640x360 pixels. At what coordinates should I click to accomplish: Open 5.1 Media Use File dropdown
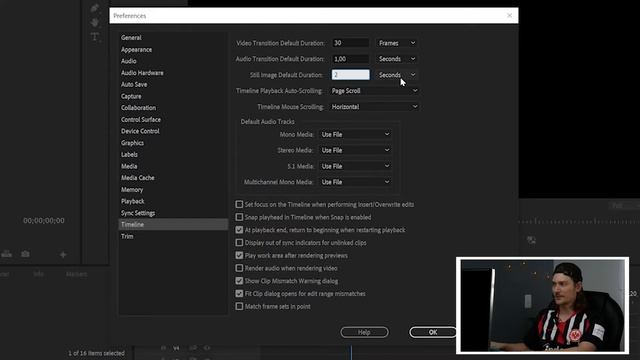tap(355, 166)
